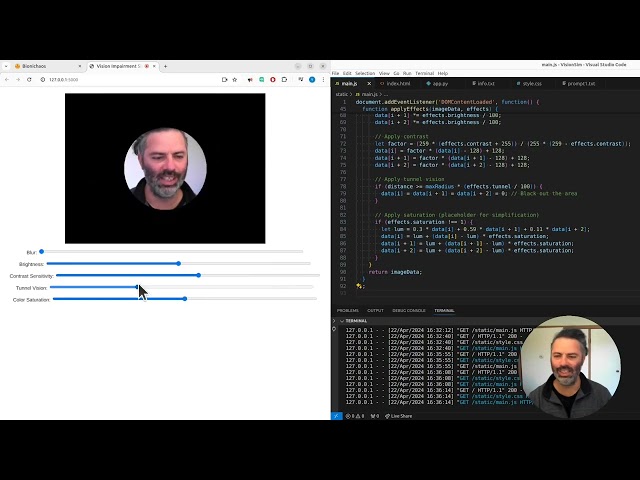Open a new browser tab with plus
640x480 pixels.
click(x=167, y=66)
